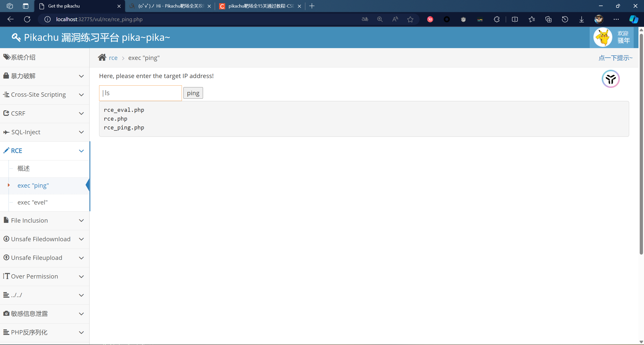Toggle vertical tabs button

(25, 6)
